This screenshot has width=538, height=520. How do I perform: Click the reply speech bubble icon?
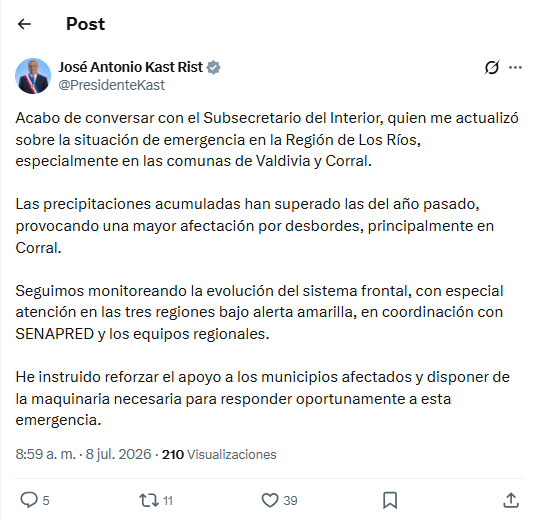click(x=29, y=500)
